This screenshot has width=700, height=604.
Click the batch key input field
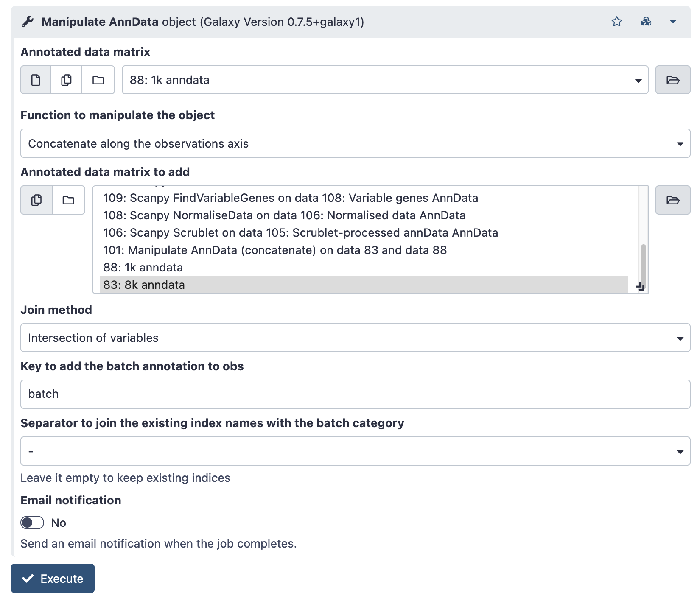355,394
